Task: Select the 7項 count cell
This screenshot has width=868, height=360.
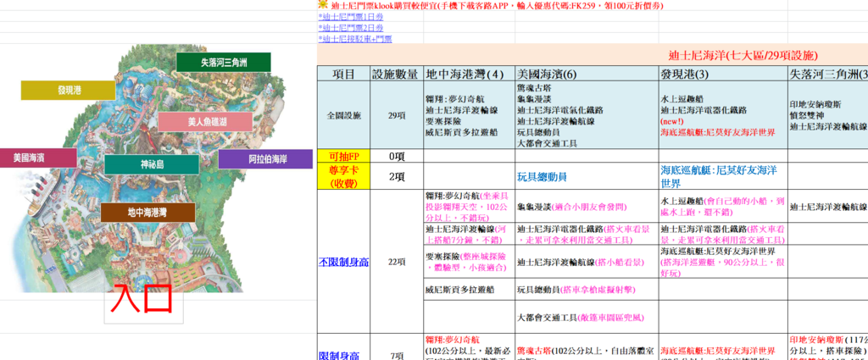Action: pyautogui.click(x=397, y=357)
